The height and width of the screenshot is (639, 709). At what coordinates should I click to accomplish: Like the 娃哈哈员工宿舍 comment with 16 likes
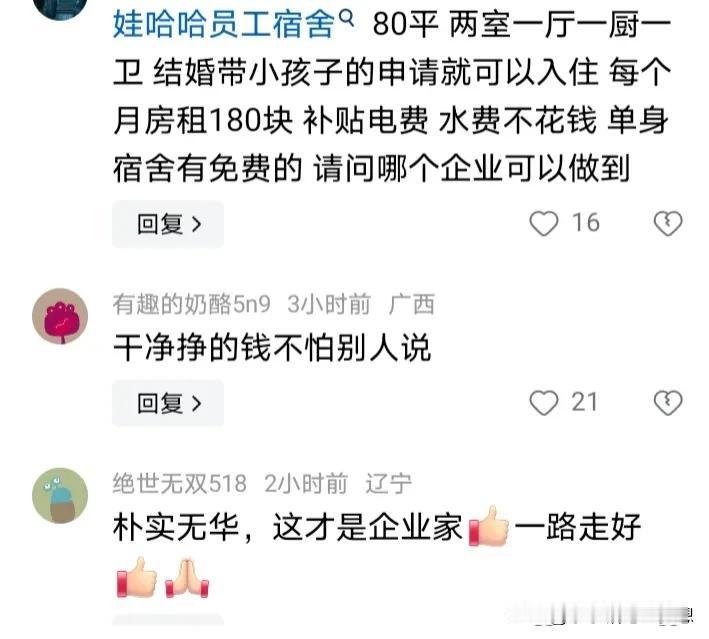click(x=544, y=223)
